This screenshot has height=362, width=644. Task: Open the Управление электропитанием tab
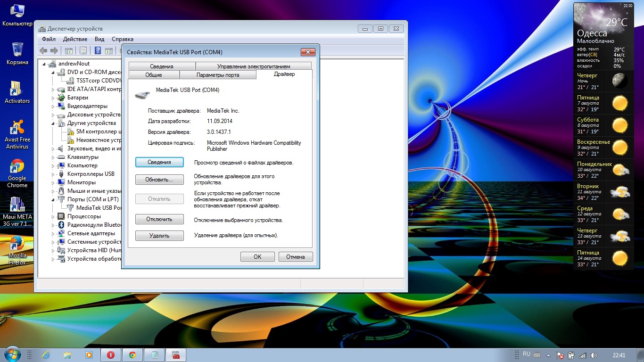coord(253,66)
